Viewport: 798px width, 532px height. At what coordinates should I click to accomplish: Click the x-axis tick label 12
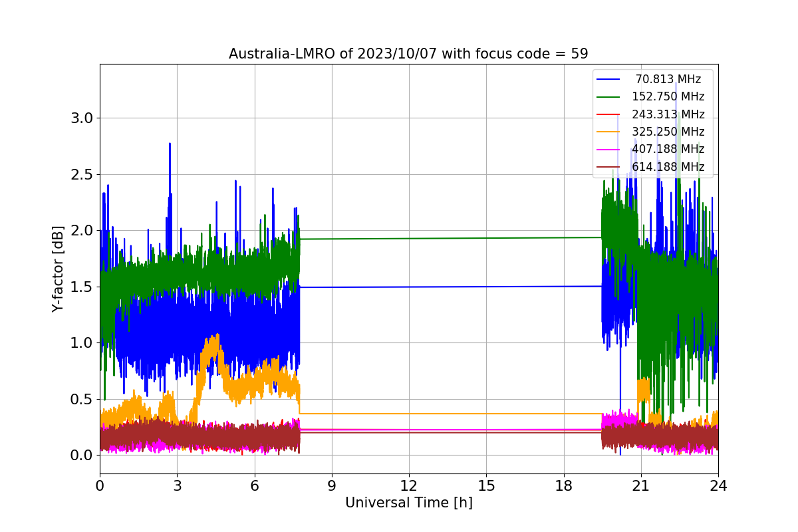(409, 486)
